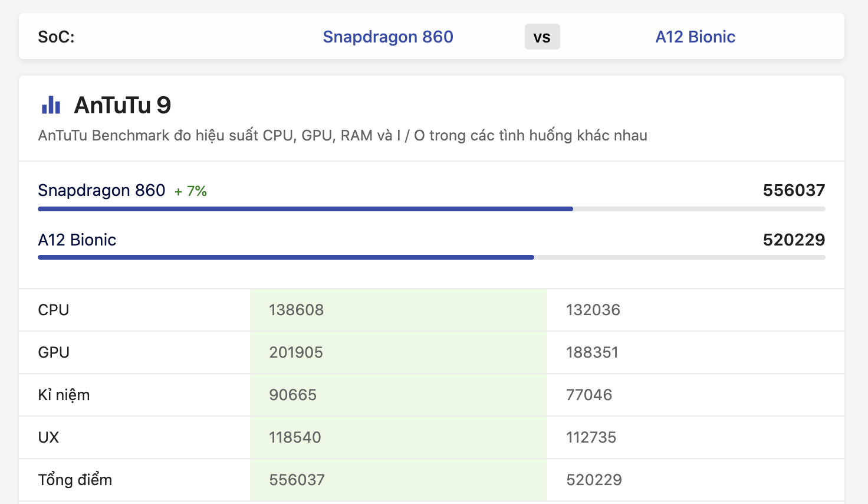The height and width of the screenshot is (504, 868).
Task: Click Snapdragon CPU score 138608
Action: click(x=297, y=310)
